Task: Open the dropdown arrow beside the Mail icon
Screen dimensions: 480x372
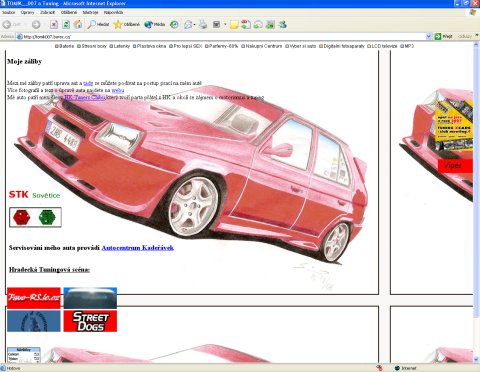Action: [194, 24]
